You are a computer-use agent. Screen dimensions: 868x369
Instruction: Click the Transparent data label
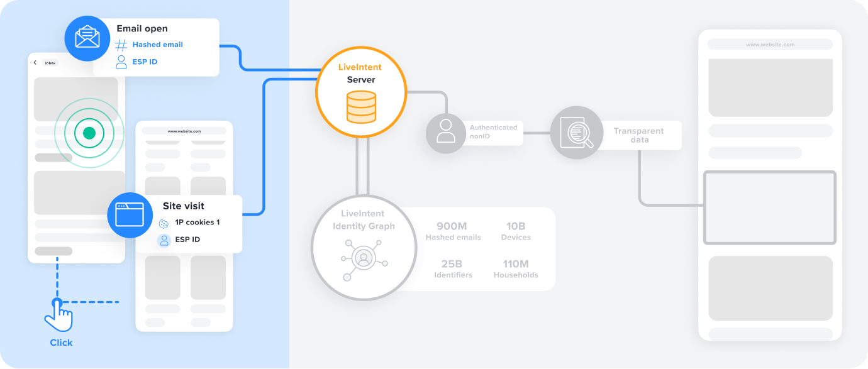click(639, 136)
